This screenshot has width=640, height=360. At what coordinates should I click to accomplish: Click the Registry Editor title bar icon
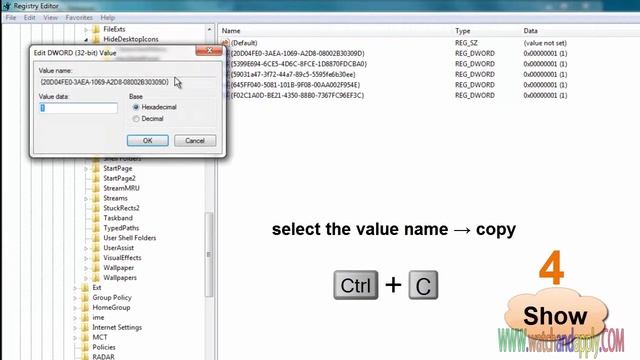(6, 6)
